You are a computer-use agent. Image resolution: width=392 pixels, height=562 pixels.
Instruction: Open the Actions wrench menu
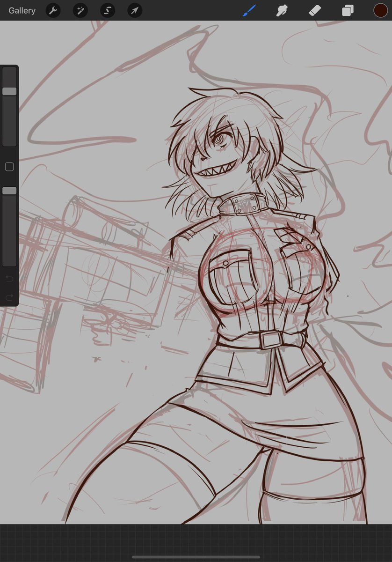(x=53, y=10)
